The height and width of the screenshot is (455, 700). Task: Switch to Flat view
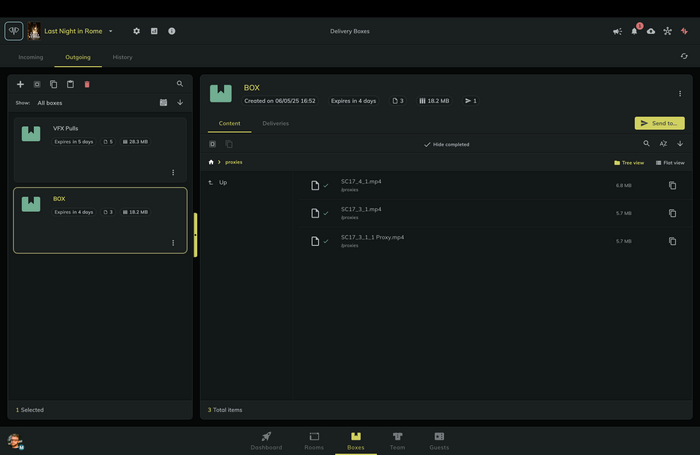click(x=670, y=163)
